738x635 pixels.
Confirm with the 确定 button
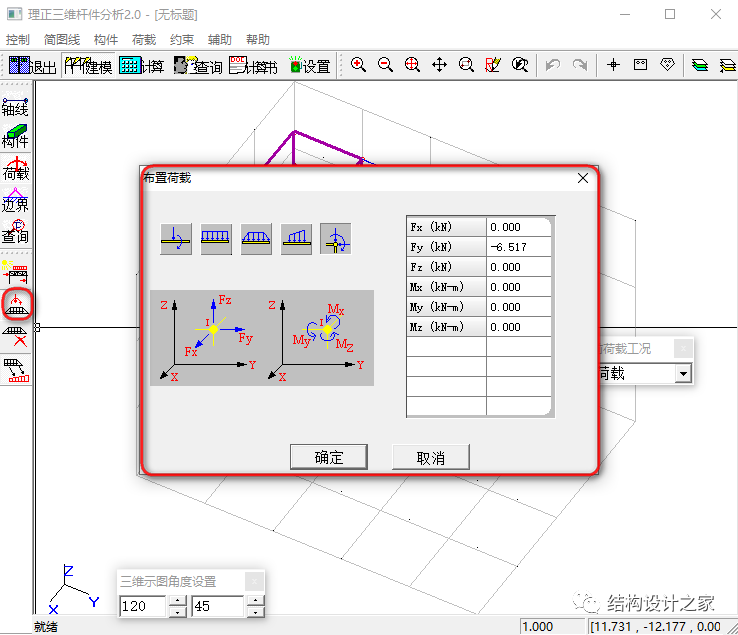tap(329, 457)
